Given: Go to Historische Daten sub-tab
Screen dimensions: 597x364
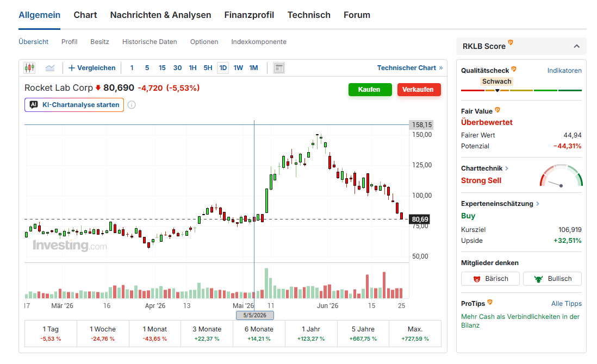Looking at the screenshot, I should click(x=150, y=42).
